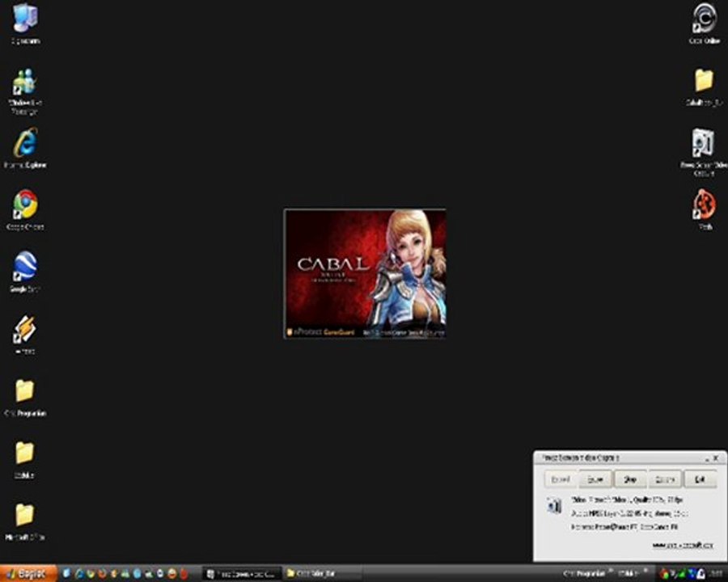Click the Record button in the video capture window
The height and width of the screenshot is (582, 728).
[561, 479]
